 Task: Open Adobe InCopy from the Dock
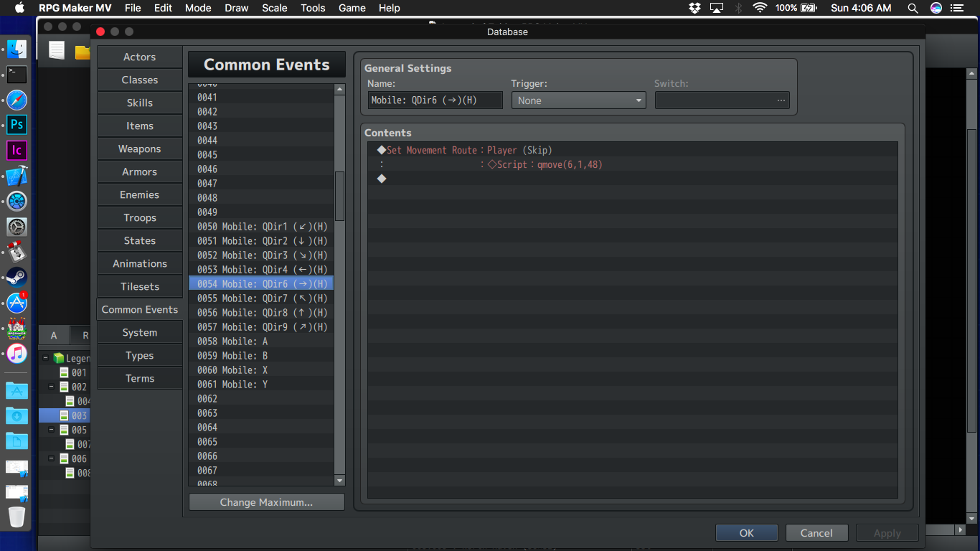17,151
